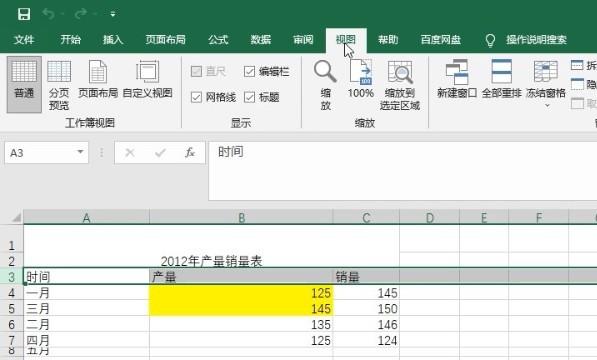This screenshot has width=597, height=360.
Task: Click the Undo arrow in the quick access toolbar
Action: pos(48,14)
